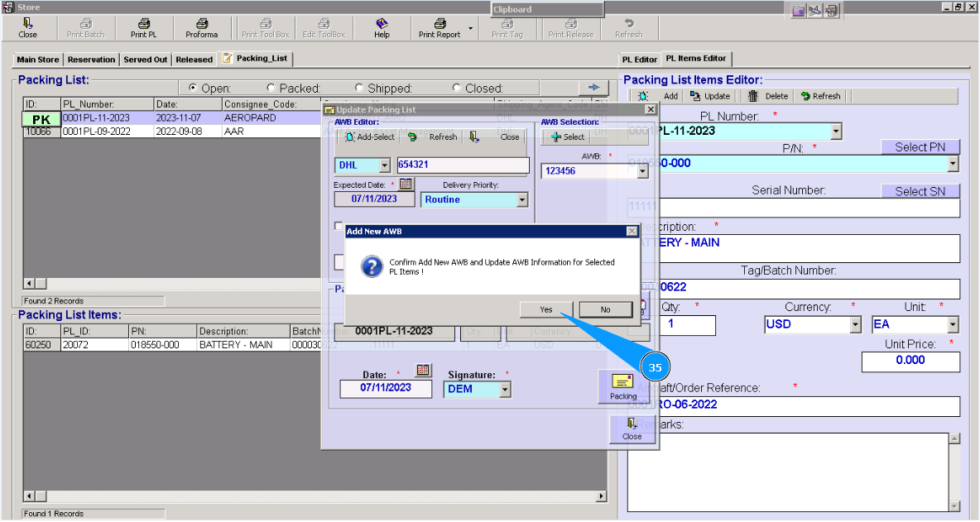Confirm with Yes in Add New AWB
The width and height of the screenshot is (980, 522).
point(546,309)
